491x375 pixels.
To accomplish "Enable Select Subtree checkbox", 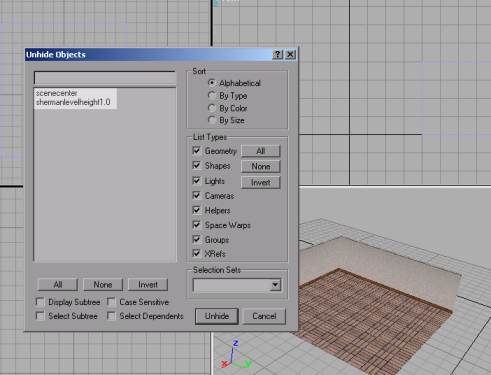I will (x=40, y=316).
